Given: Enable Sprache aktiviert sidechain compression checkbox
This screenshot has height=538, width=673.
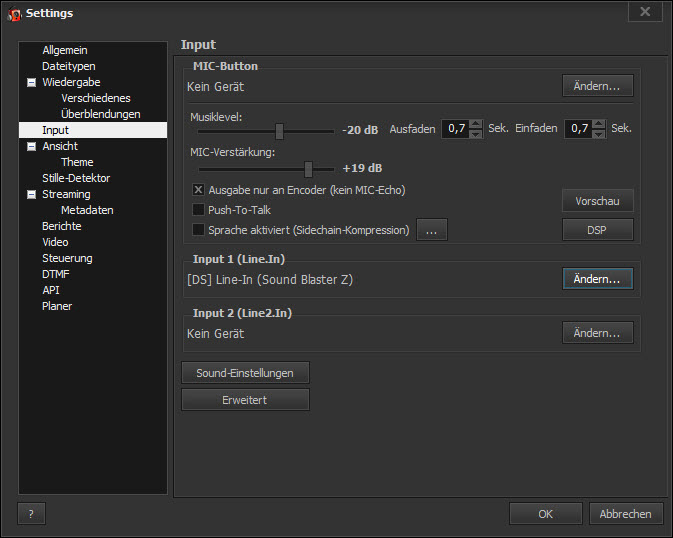Looking at the screenshot, I should (198, 230).
